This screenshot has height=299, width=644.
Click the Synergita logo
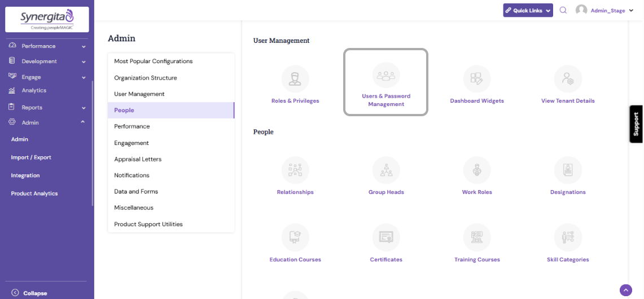(x=47, y=19)
